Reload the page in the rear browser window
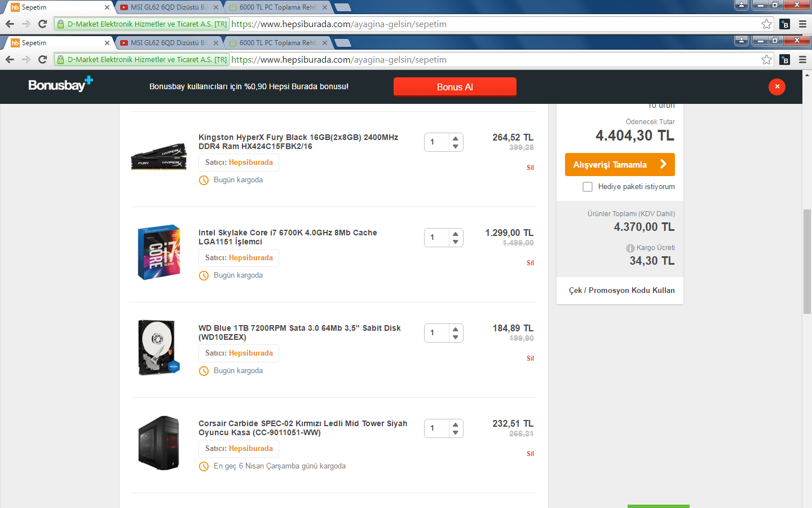Viewport: 812px width, 508px height. pos(42,24)
